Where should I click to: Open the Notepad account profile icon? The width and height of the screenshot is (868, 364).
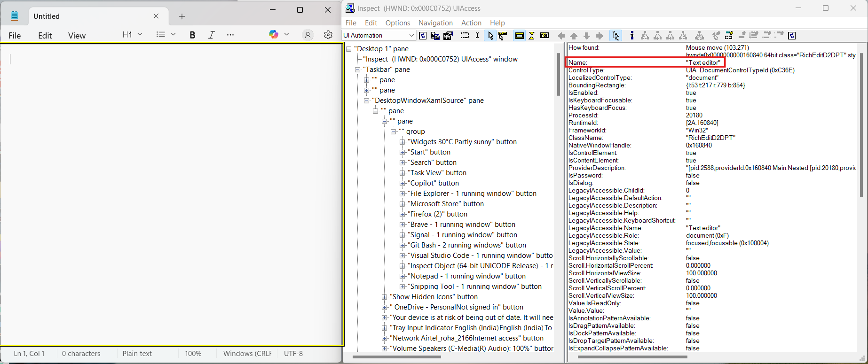(x=308, y=35)
